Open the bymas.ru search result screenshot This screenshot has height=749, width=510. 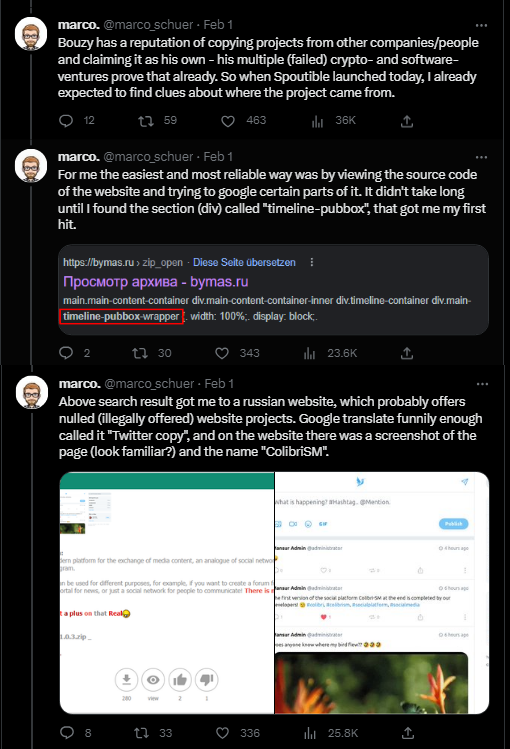click(x=273, y=289)
